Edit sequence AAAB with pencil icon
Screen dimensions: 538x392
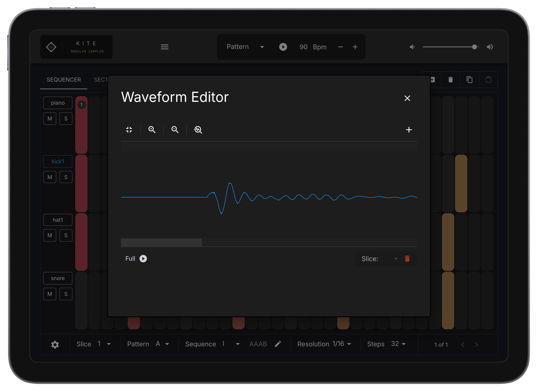point(278,344)
